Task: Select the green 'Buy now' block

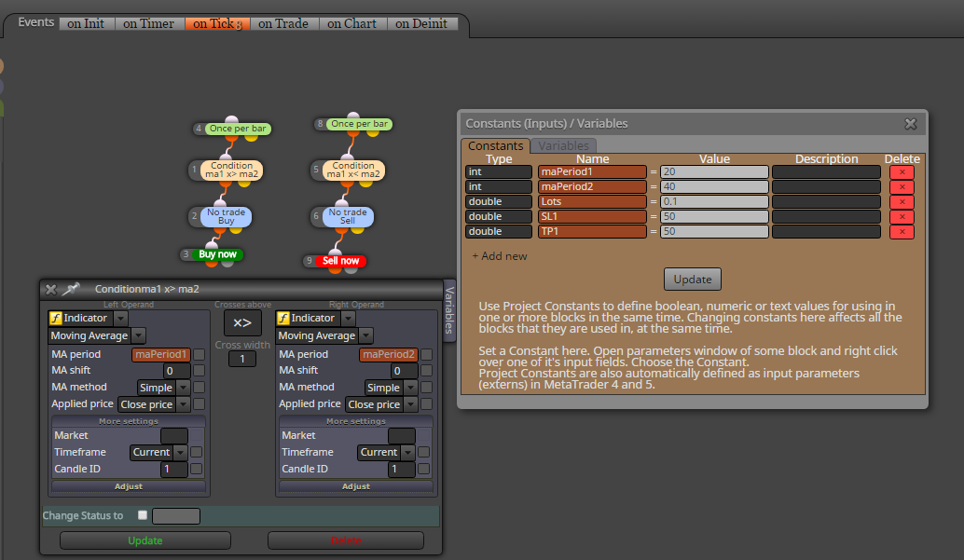Action: pos(217,253)
